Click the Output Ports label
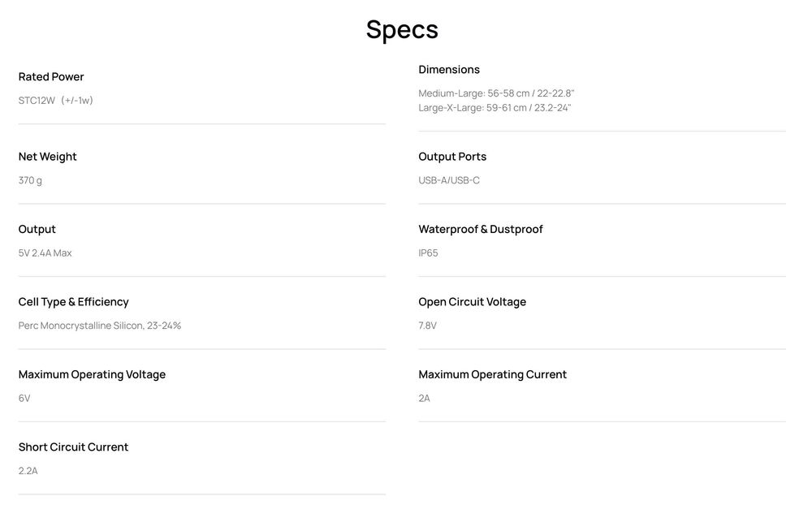 coord(452,157)
